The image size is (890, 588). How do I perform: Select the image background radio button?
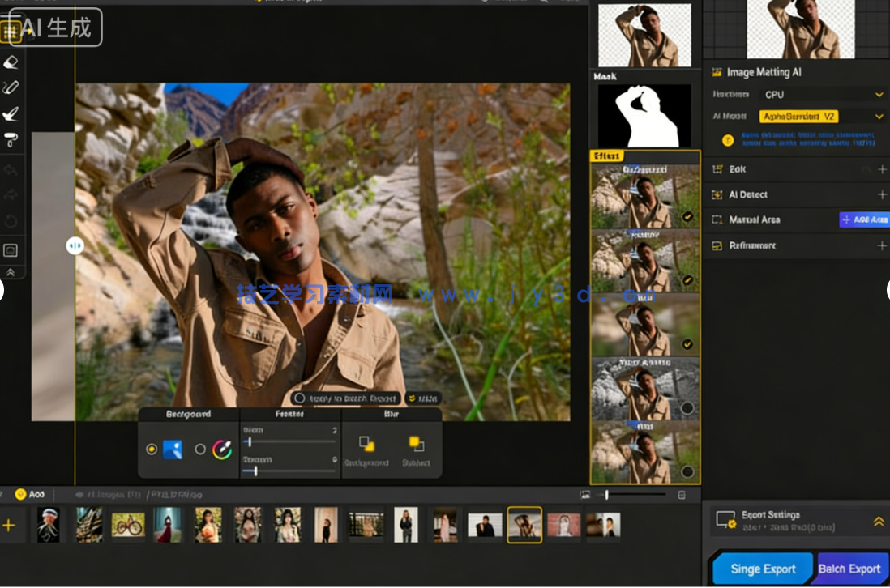click(x=151, y=449)
